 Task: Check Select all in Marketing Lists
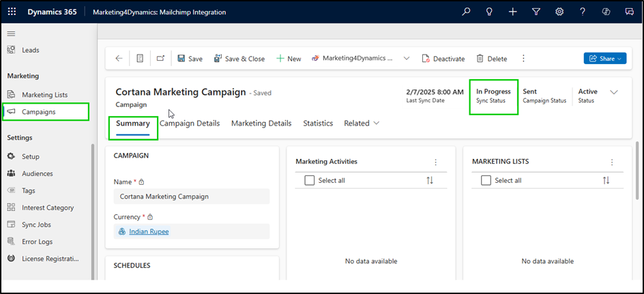click(486, 180)
